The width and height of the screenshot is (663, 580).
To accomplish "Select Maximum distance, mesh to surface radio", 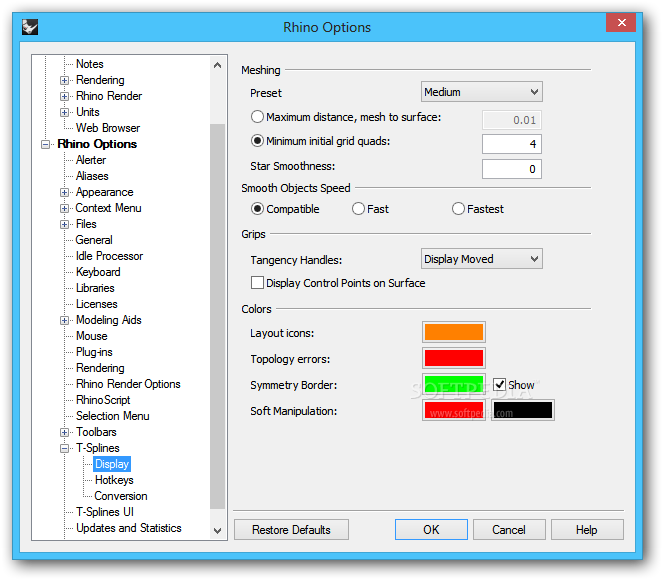I will pyautogui.click(x=257, y=117).
